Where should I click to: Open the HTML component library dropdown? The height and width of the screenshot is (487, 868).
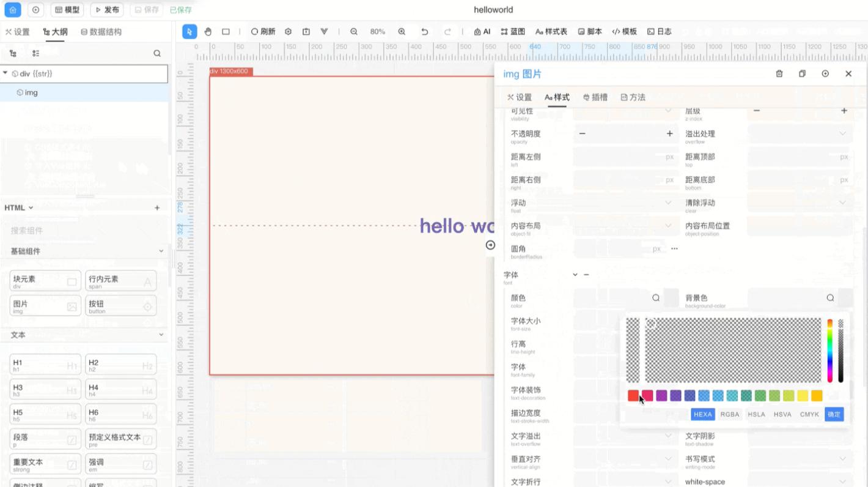[19, 208]
